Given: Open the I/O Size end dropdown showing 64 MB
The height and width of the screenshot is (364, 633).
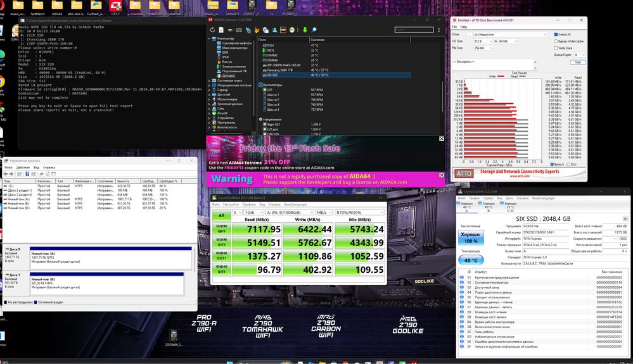Looking at the screenshot, I should (x=508, y=41).
